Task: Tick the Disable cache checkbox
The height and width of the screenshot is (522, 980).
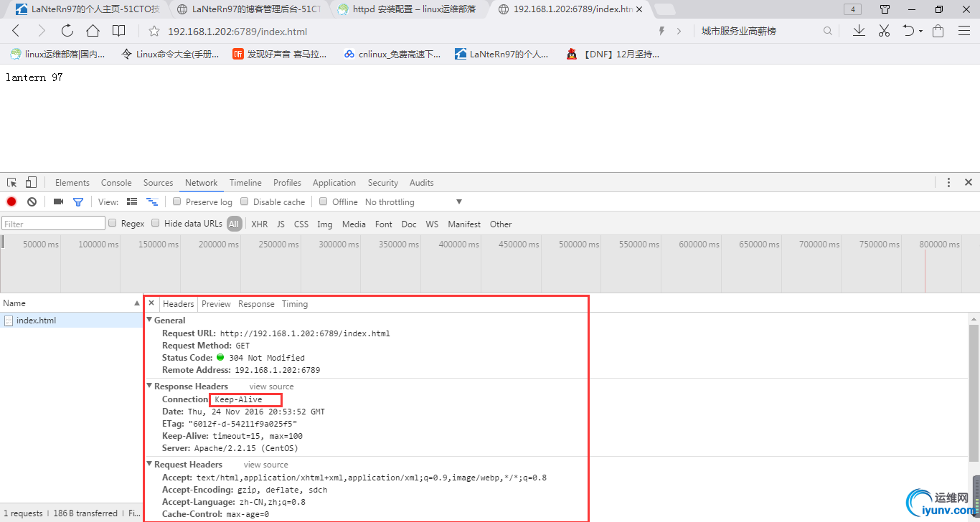Action: coord(245,201)
